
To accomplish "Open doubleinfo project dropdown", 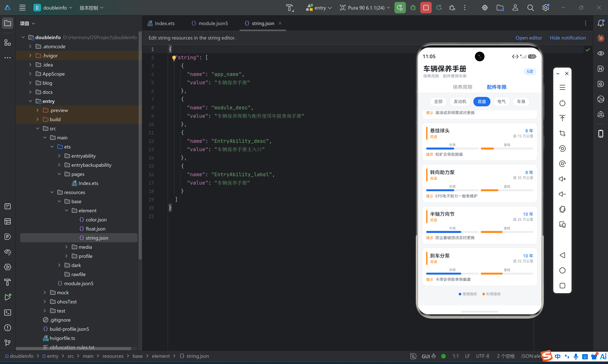I will (53, 8).
